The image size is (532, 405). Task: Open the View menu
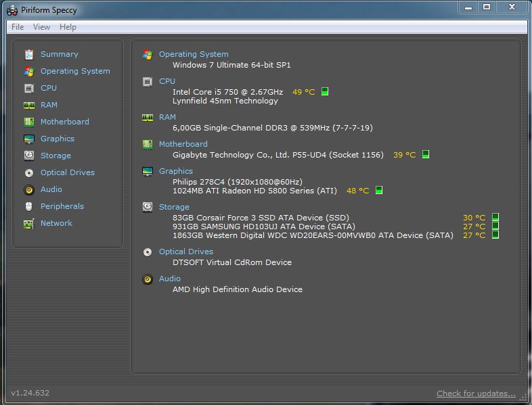[x=42, y=27]
